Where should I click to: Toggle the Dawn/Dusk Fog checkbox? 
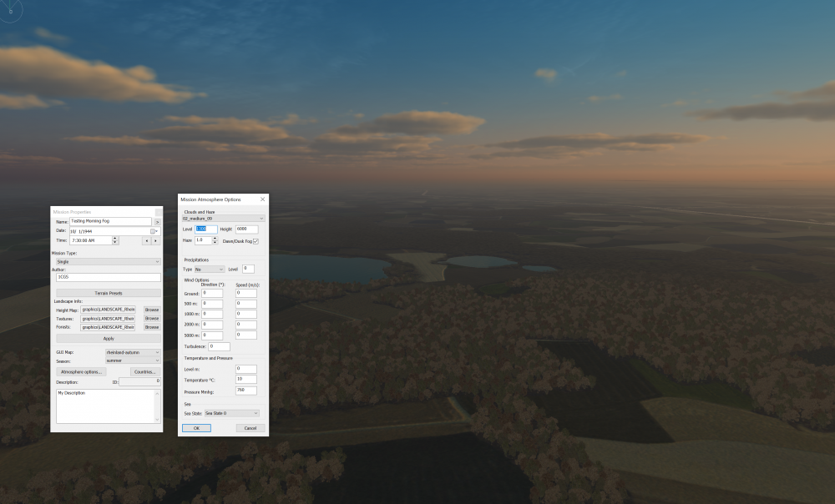[256, 241]
